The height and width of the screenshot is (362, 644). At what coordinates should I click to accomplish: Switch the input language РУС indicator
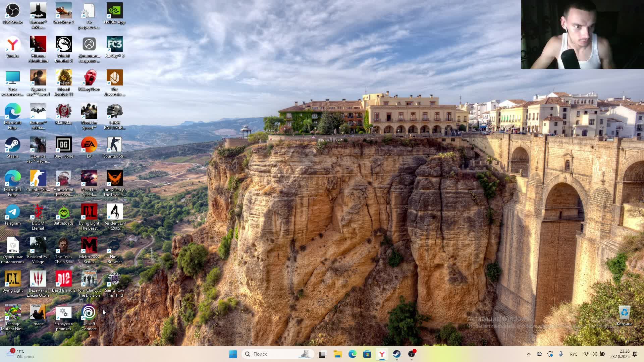pos(574,354)
